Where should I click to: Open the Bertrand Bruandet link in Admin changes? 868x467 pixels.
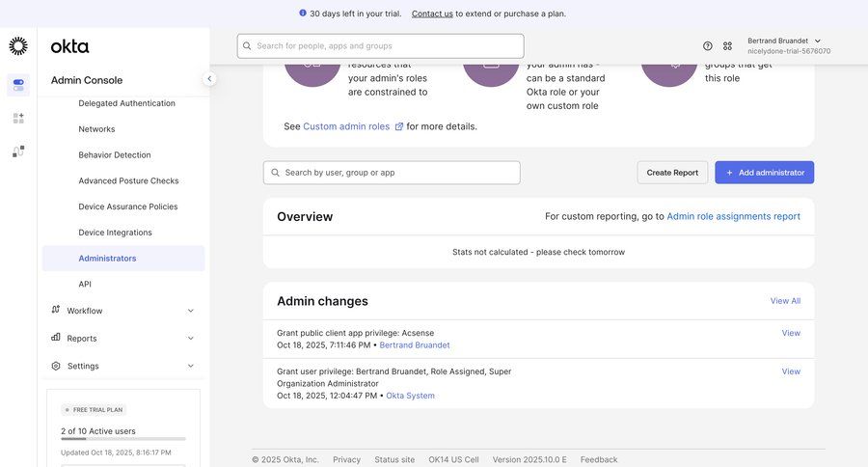(x=415, y=345)
